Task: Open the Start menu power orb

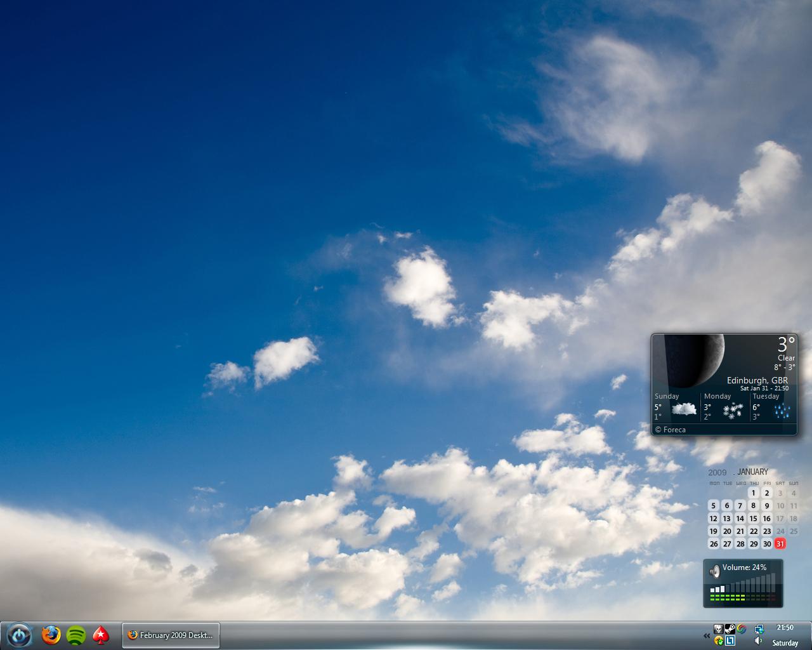Action: (x=19, y=635)
